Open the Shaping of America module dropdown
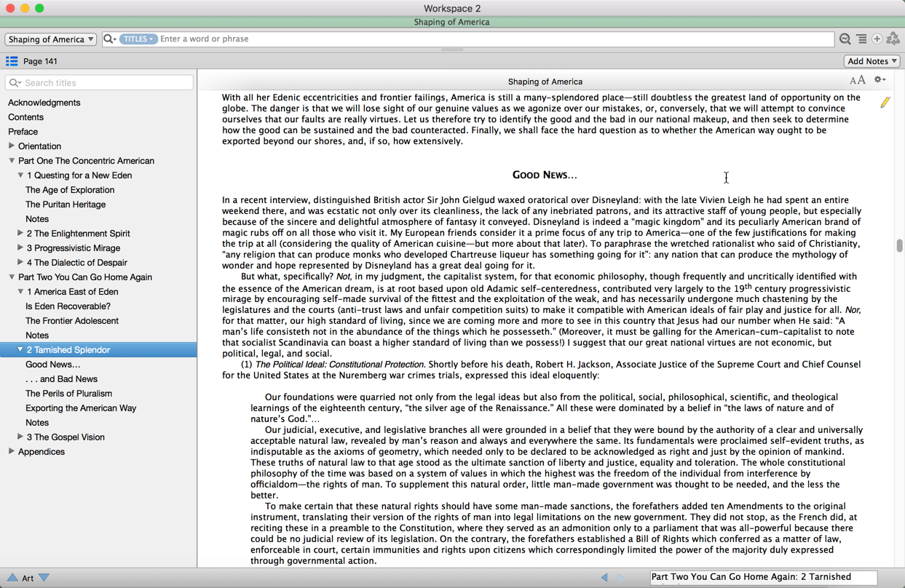The image size is (905, 588). click(50, 39)
